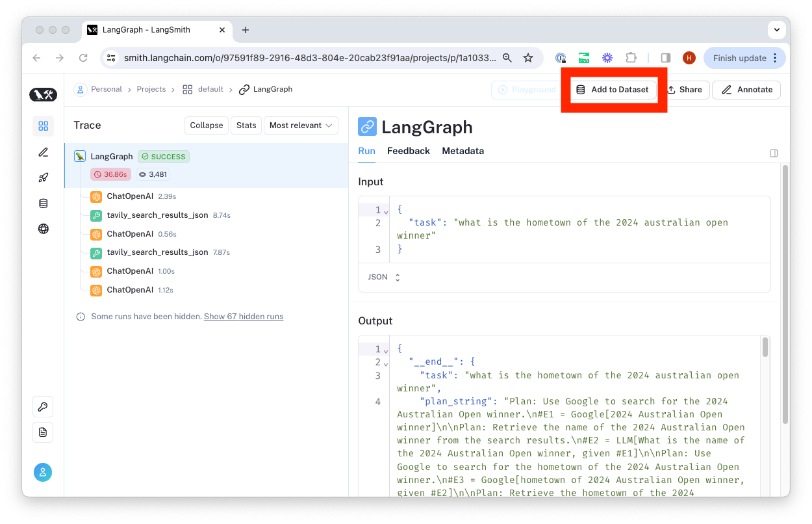This screenshot has width=812, height=524.
Task: Toggle the side panel layout icon
Action: (774, 153)
